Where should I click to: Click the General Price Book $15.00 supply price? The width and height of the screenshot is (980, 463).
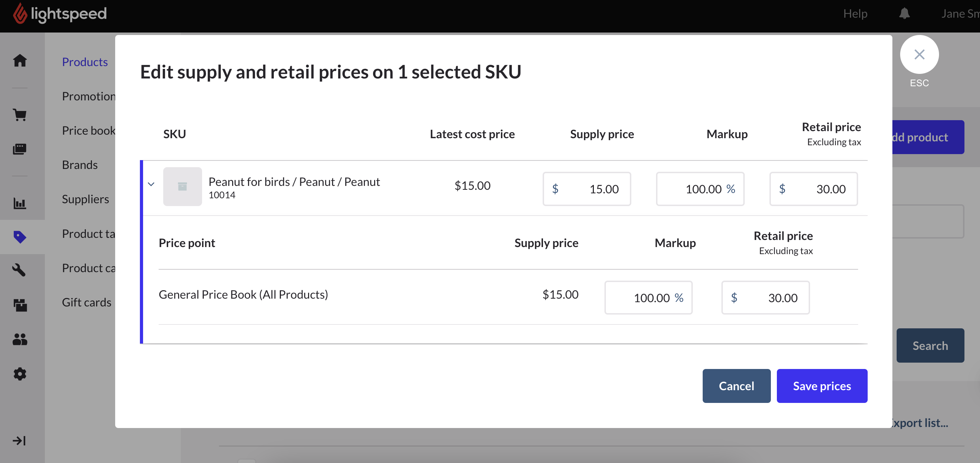(560, 294)
